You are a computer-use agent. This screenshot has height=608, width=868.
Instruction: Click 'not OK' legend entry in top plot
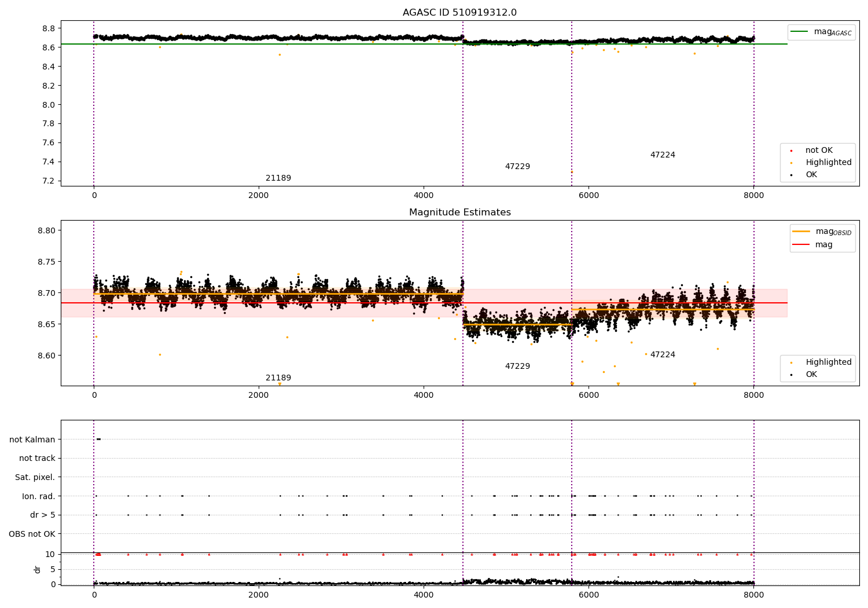coord(811,151)
